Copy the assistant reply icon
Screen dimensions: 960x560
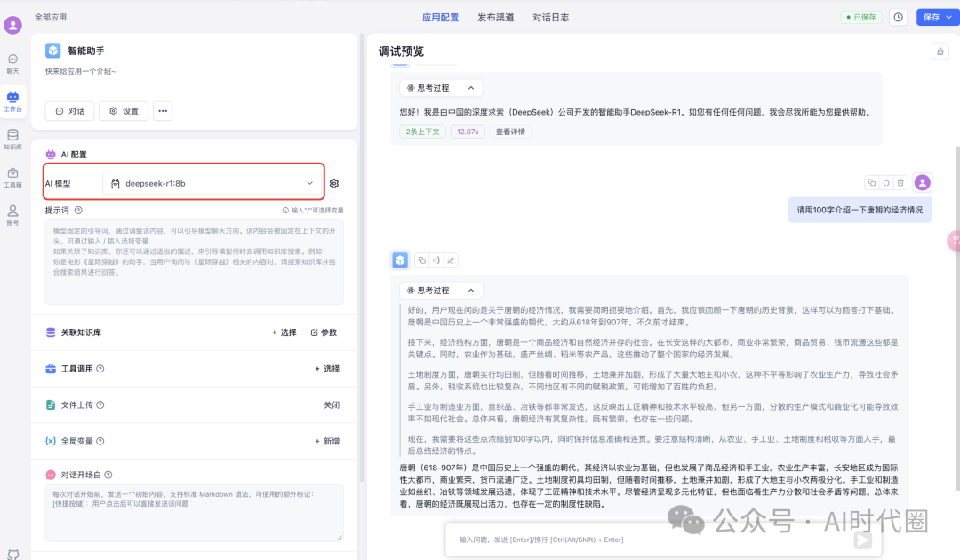point(422,260)
